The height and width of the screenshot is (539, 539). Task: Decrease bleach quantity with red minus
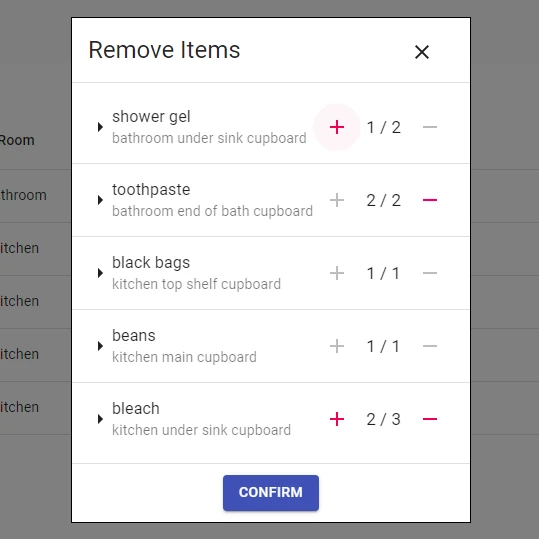[x=430, y=419]
